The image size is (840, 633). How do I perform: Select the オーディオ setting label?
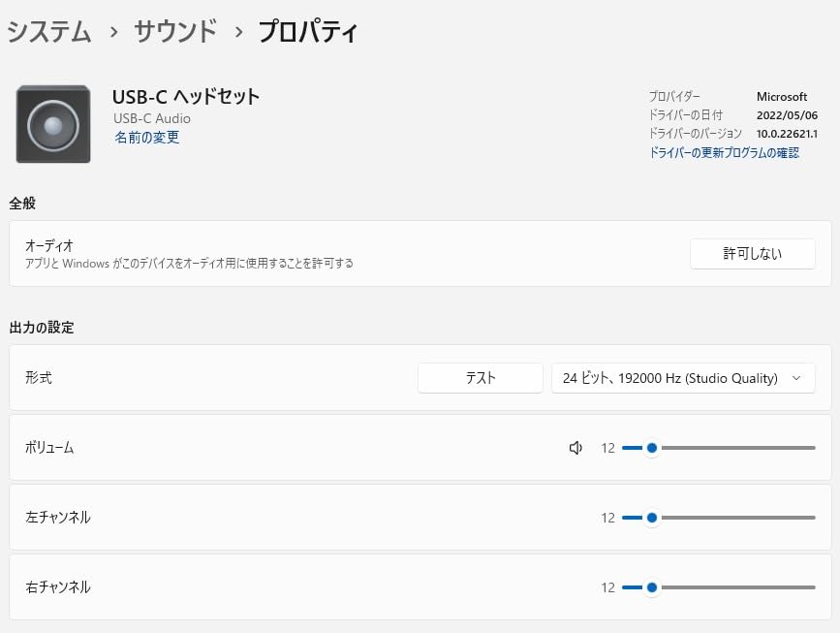[49, 246]
